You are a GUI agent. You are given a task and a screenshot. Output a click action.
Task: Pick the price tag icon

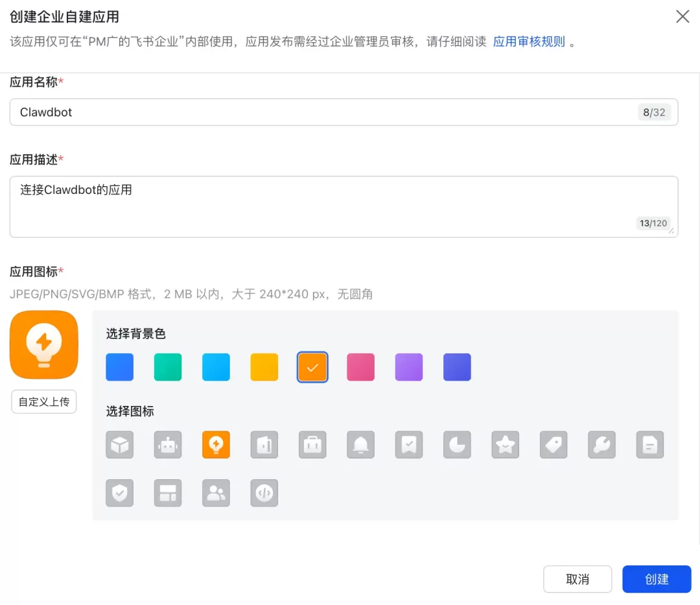pos(554,445)
